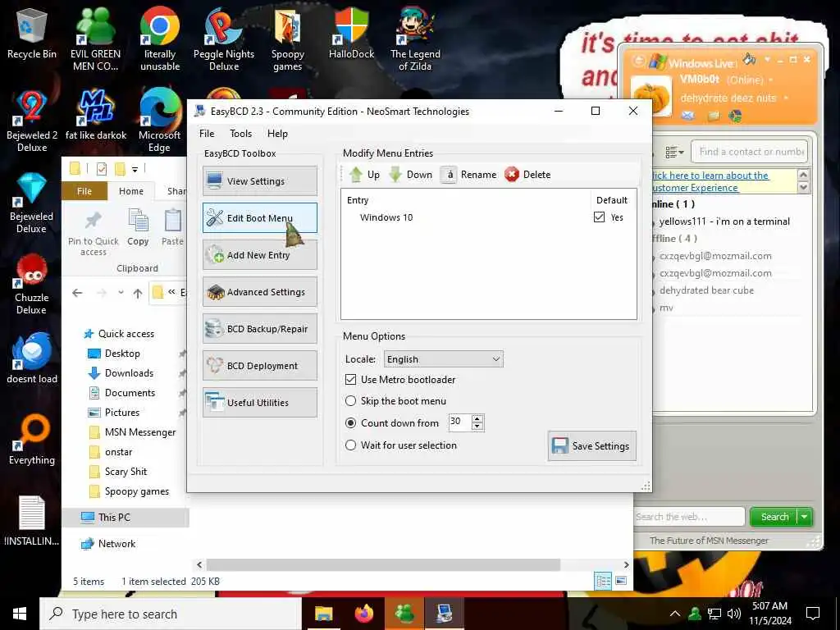Open Everything search shortcut

coord(32,440)
